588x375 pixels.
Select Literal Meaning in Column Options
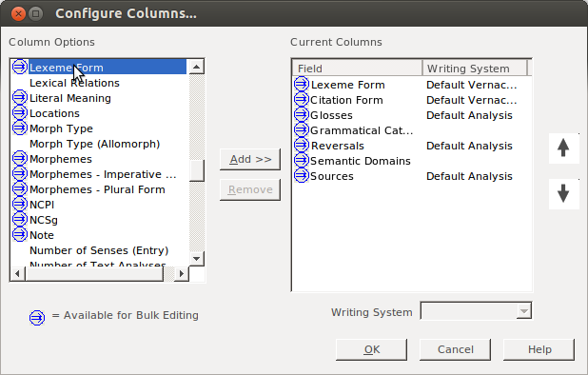[x=70, y=98]
